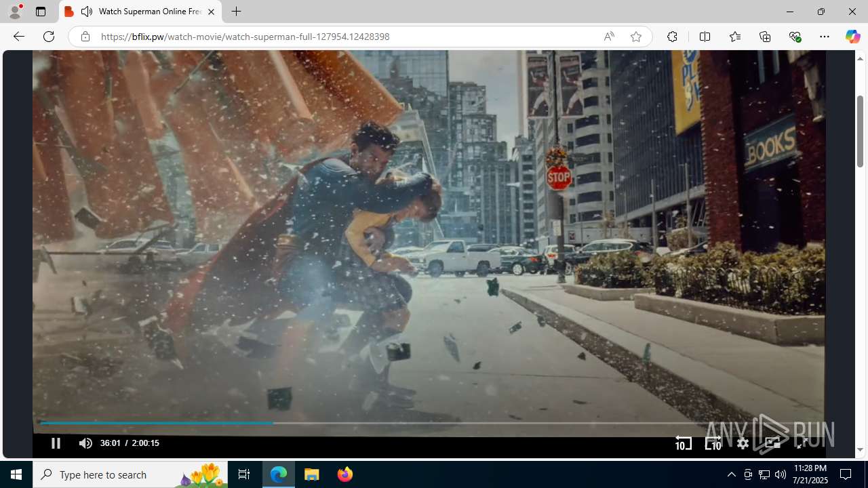Open Settings and more menu

coord(825,37)
